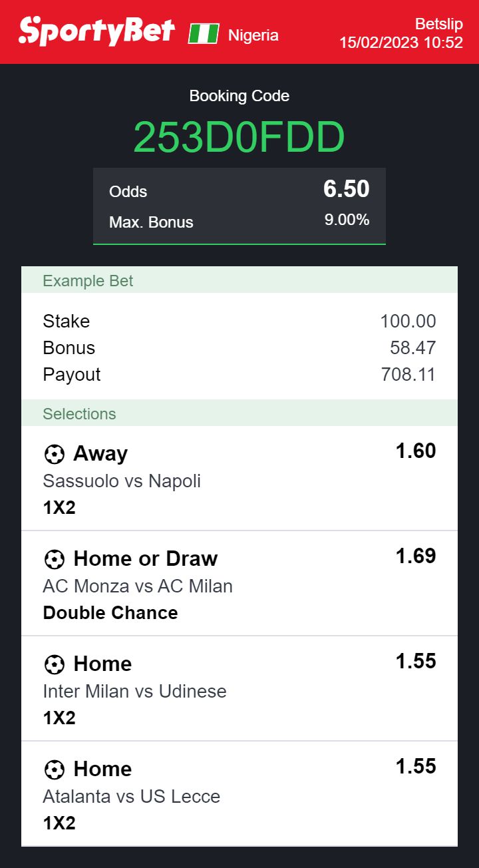Click the Nigeria flag icon
The width and height of the screenshot is (479, 868).
tap(204, 34)
